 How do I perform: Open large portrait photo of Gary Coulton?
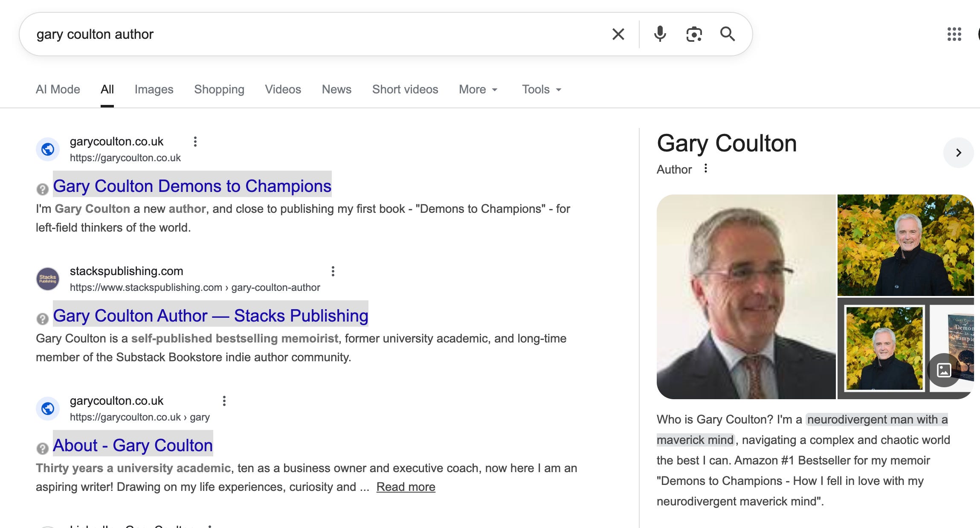point(746,297)
